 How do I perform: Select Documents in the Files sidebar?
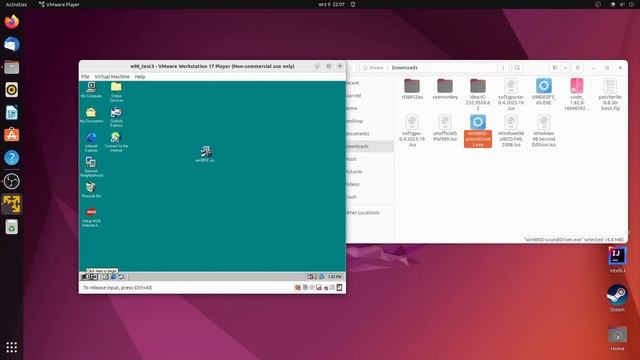pyautogui.click(x=369, y=133)
